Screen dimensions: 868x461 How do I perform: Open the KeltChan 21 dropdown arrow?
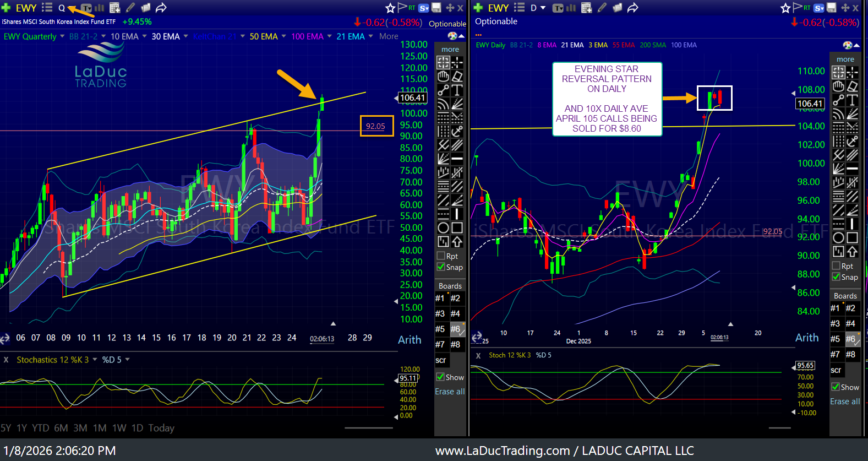(242, 36)
